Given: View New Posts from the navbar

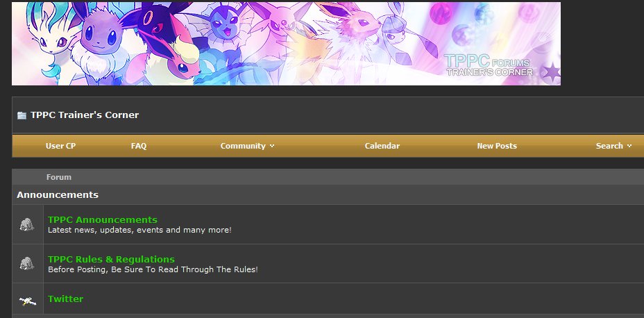Looking at the screenshot, I should tap(497, 146).
